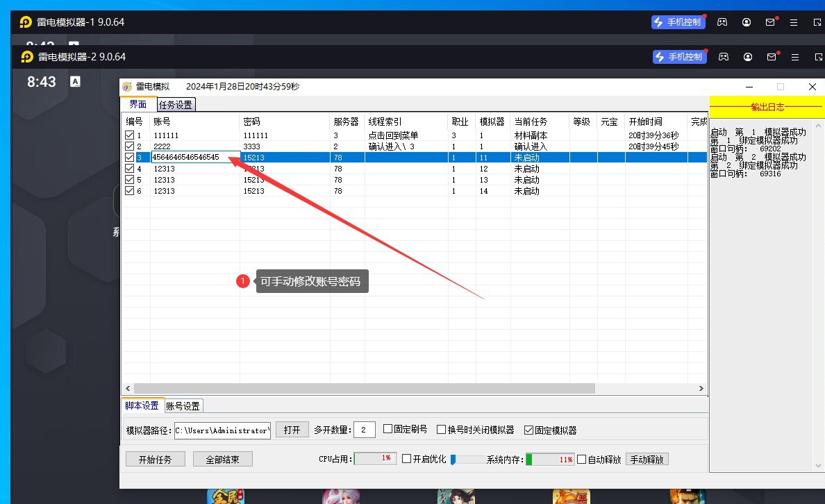The height and width of the screenshot is (504, 825).
Task: Click the 打开 button
Action: point(292,430)
